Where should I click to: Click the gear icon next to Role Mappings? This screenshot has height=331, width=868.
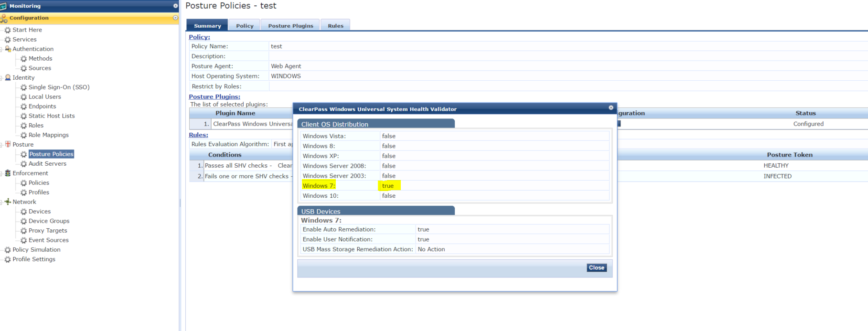click(x=23, y=135)
